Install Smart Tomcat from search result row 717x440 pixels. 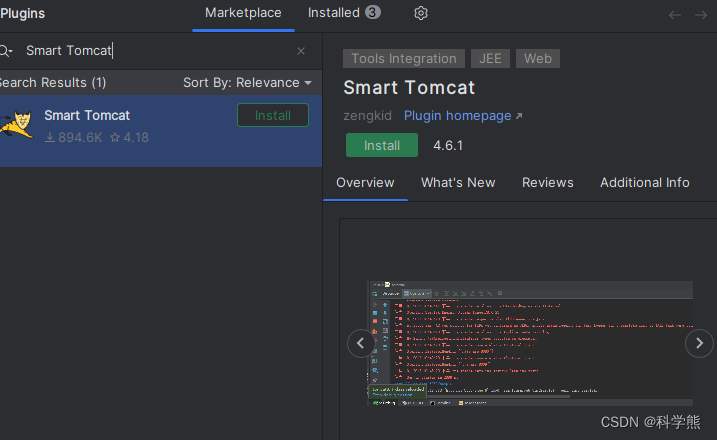pos(273,115)
